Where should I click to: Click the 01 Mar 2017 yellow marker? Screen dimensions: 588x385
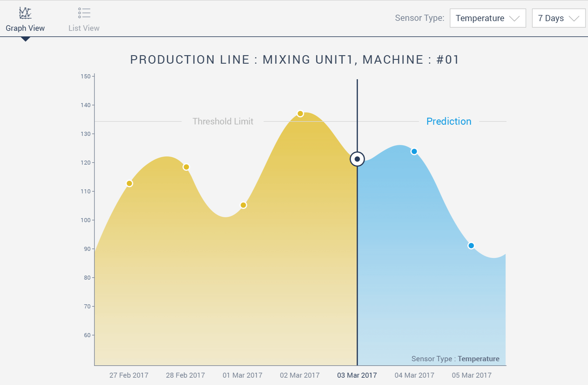[x=243, y=205]
